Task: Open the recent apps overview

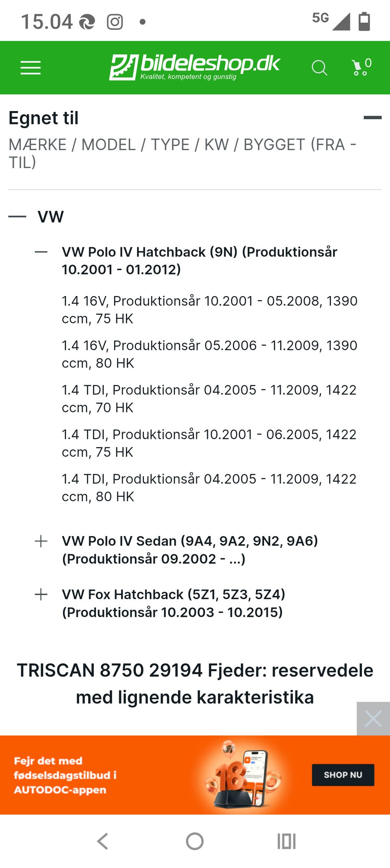Action: pyautogui.click(x=286, y=841)
